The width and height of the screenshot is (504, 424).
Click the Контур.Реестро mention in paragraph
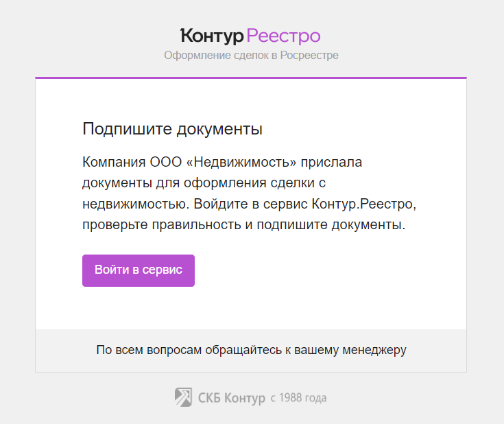tap(363, 204)
